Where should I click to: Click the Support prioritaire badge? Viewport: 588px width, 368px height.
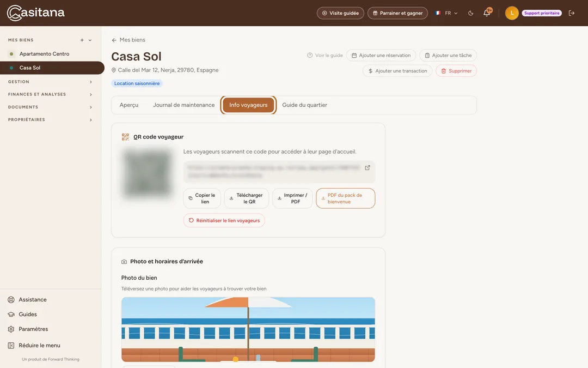coord(542,13)
